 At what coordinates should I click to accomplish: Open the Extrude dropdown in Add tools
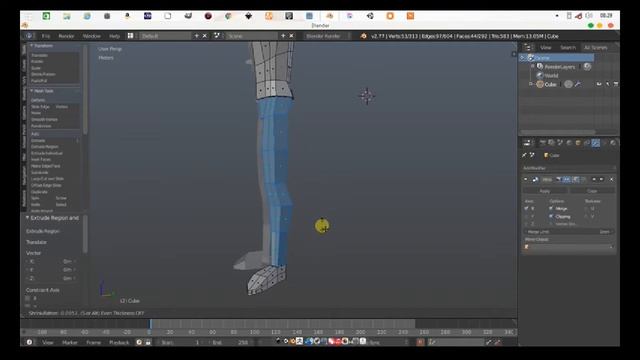pyautogui.click(x=54, y=140)
